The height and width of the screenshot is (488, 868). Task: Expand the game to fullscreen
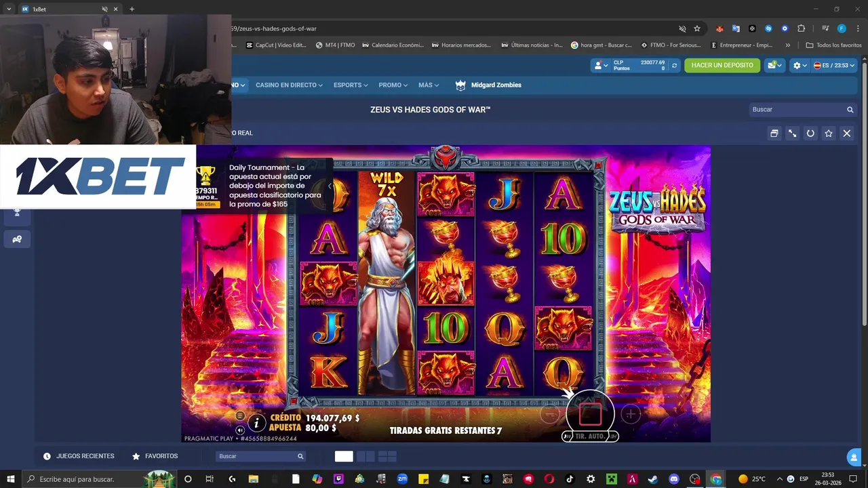[792, 134]
